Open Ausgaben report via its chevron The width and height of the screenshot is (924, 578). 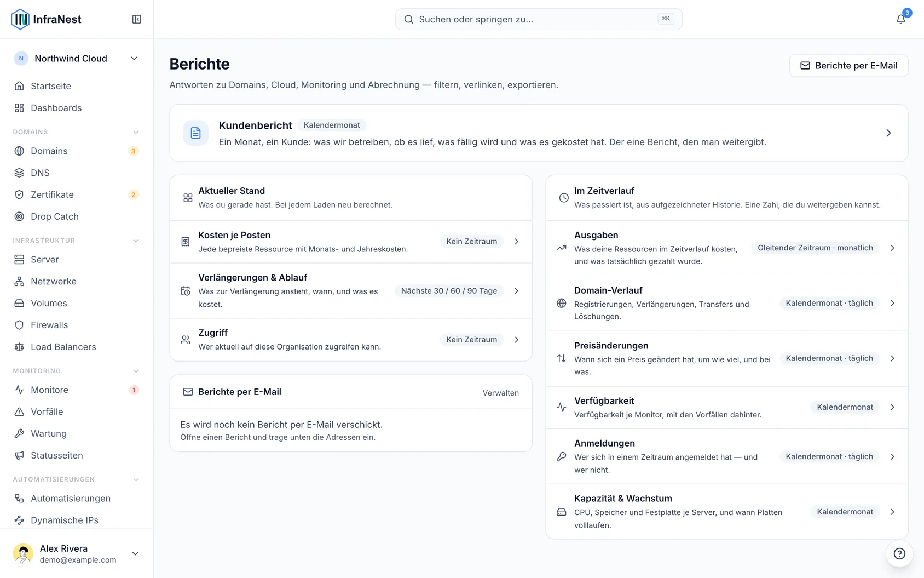click(x=893, y=248)
